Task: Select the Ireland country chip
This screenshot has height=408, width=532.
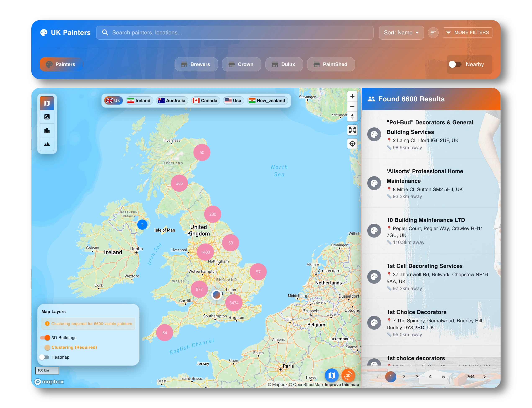Action: [139, 101]
